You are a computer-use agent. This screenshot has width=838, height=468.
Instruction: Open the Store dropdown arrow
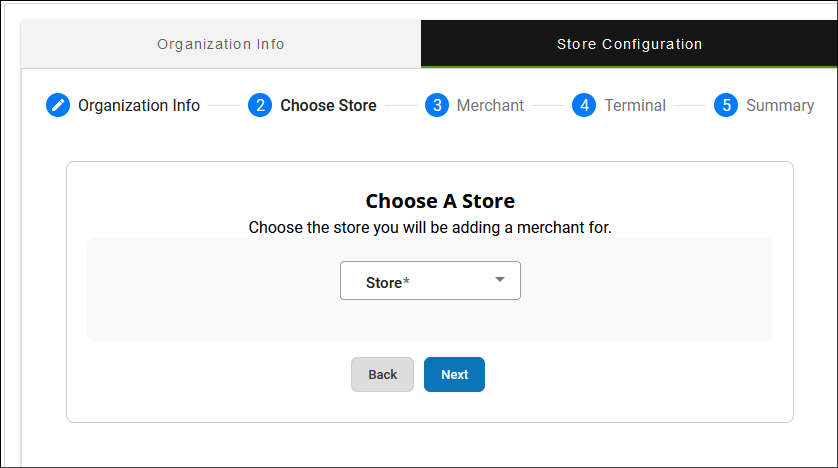[x=500, y=280]
